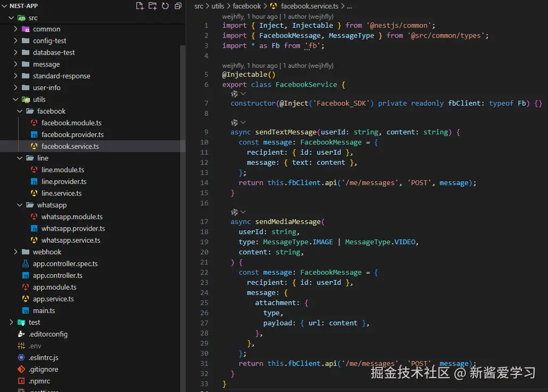Click AI CodeLens icon above sendMediaMessage
This screenshot has height=392, width=548.
(234, 212)
